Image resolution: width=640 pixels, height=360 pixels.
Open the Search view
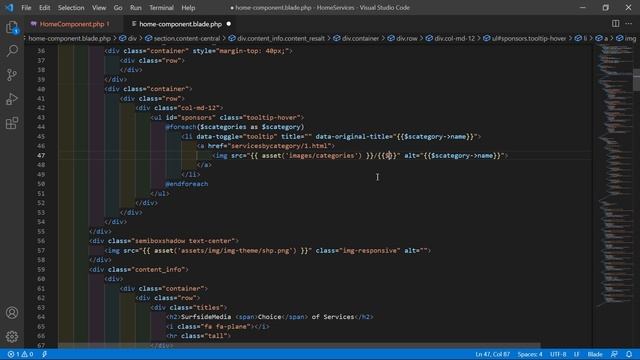[12, 51]
